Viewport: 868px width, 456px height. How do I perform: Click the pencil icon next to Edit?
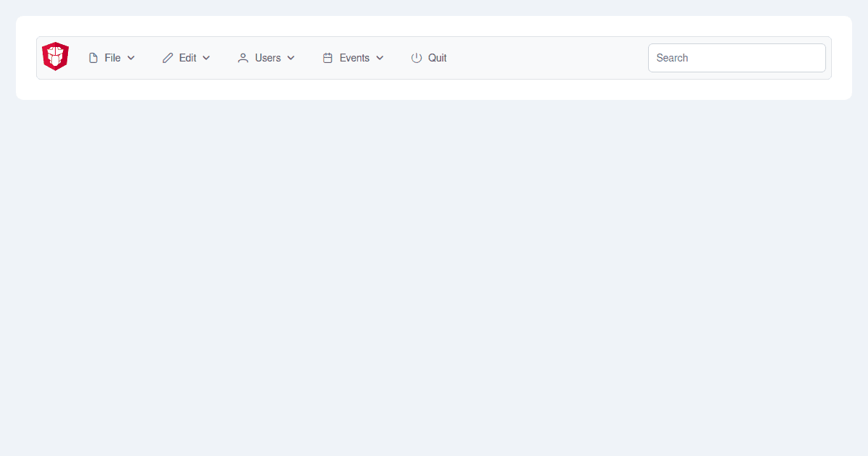click(x=167, y=57)
